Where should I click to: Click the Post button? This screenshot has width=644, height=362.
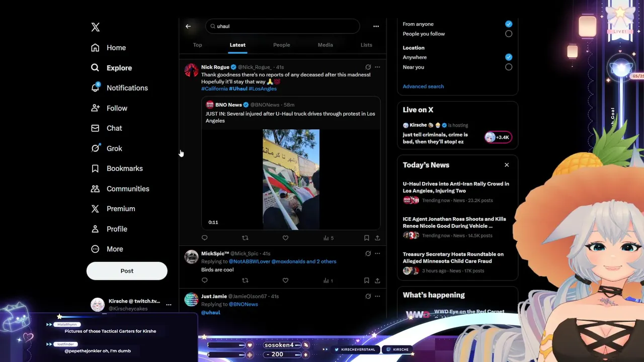(x=127, y=271)
